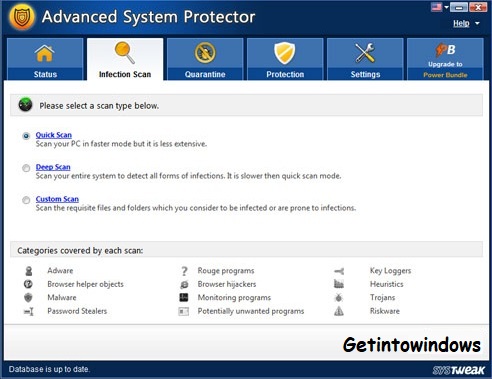Click the Custom Scan link

coord(57,199)
